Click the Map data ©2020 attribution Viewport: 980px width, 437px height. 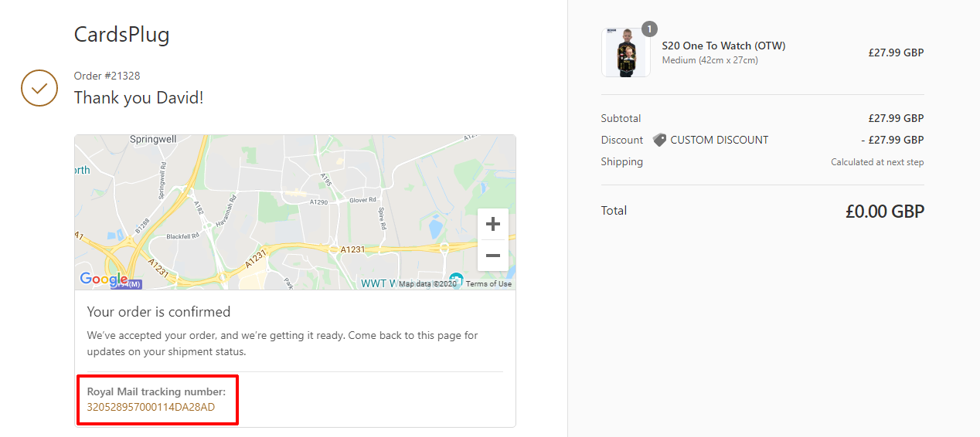(427, 284)
